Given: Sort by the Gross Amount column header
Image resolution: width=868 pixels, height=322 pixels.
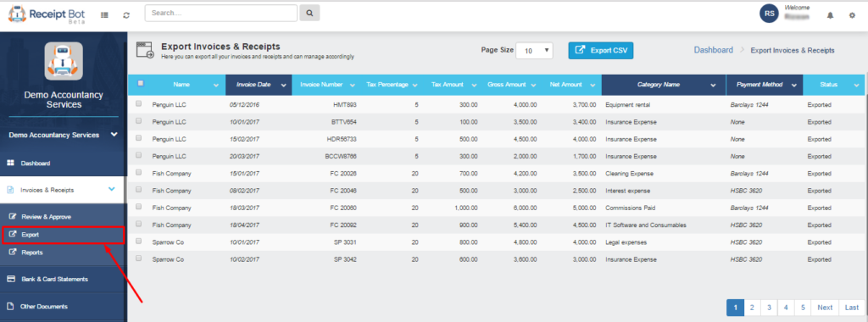Looking at the screenshot, I should (x=507, y=85).
